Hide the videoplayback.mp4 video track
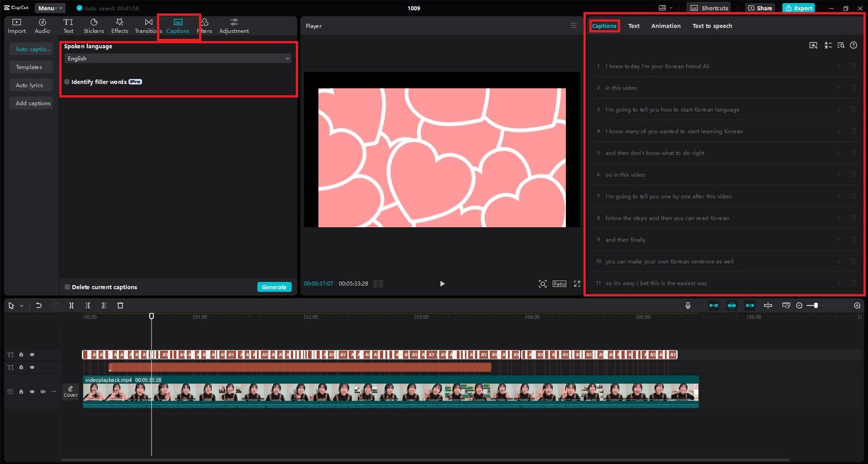 point(32,391)
